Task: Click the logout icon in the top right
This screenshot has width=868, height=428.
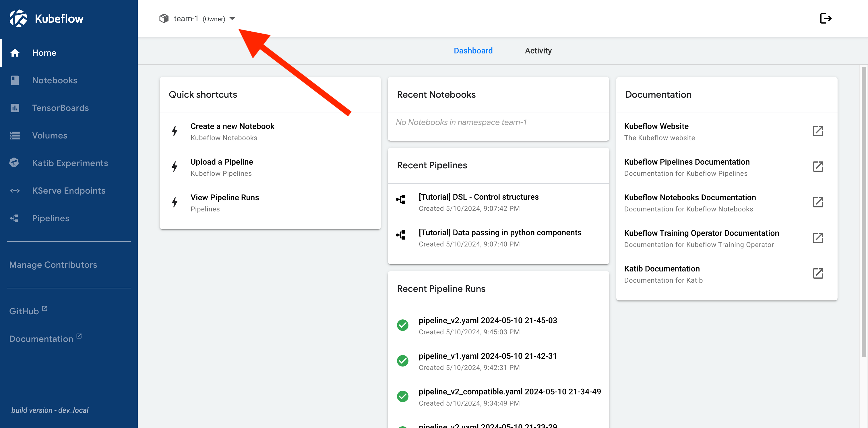Action: click(x=826, y=19)
